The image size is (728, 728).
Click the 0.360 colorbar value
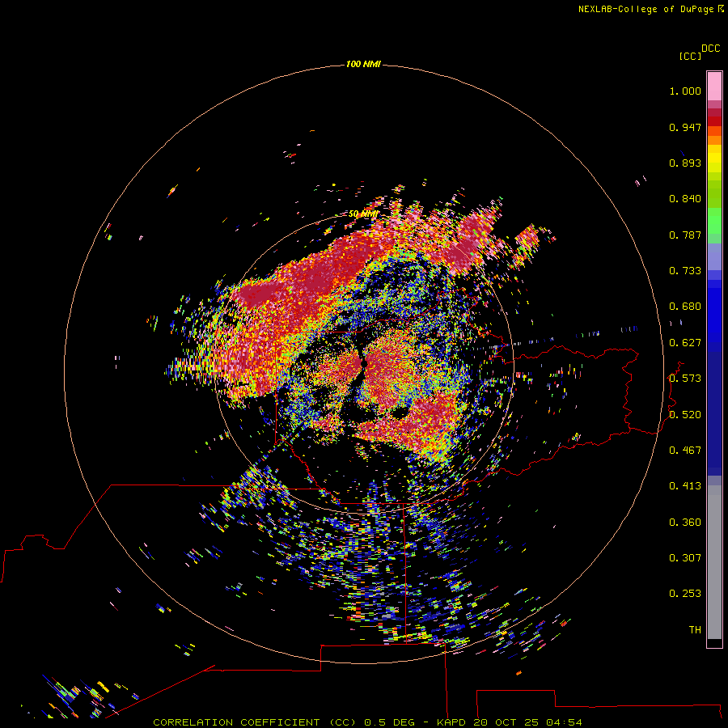coord(685,523)
